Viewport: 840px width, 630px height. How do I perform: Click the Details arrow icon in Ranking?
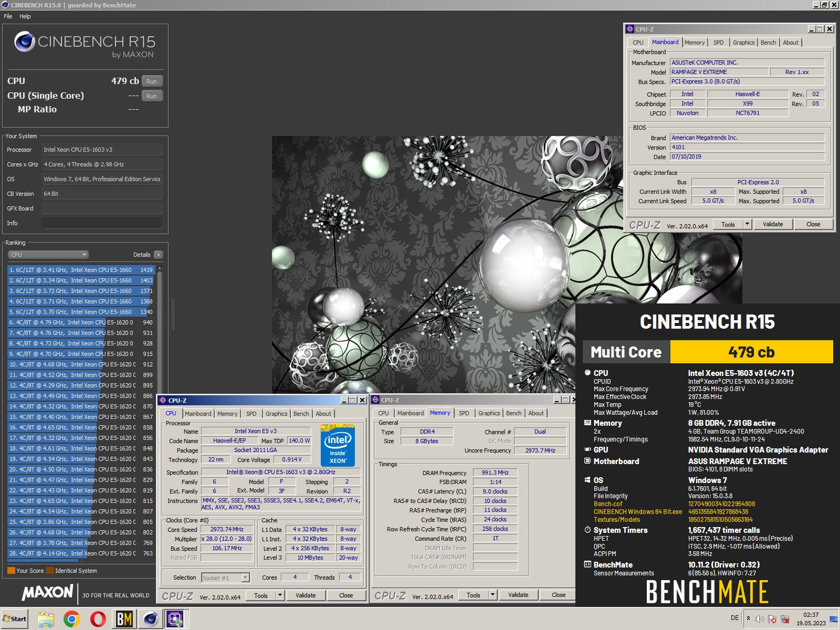pos(159,255)
